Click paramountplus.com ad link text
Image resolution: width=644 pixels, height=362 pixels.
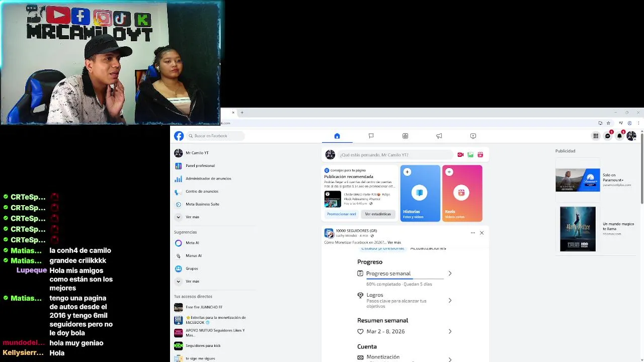617,185
